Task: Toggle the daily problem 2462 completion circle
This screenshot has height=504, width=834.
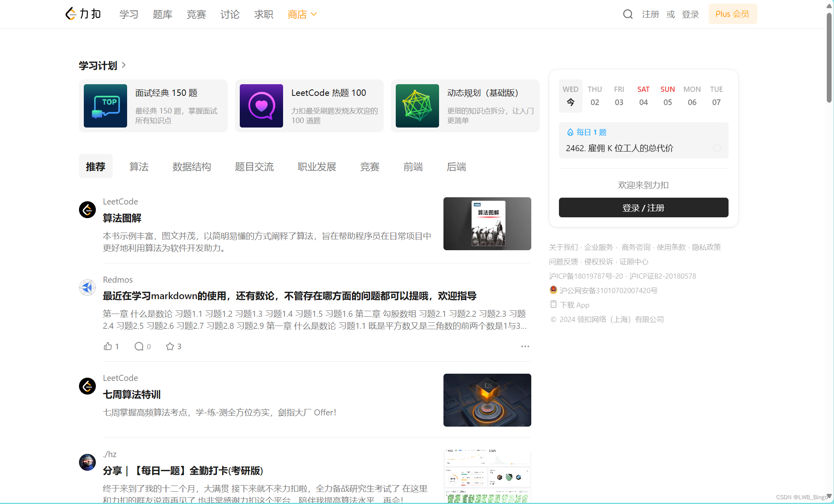Action: 717,148
